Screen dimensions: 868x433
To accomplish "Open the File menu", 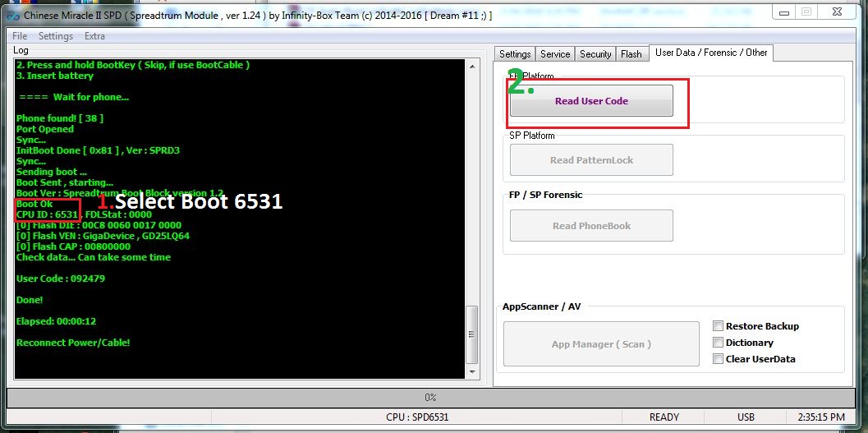I will coord(20,36).
